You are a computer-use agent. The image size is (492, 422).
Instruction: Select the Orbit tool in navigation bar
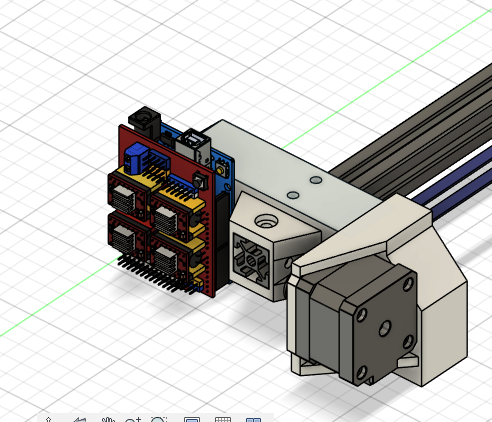pos(48,419)
